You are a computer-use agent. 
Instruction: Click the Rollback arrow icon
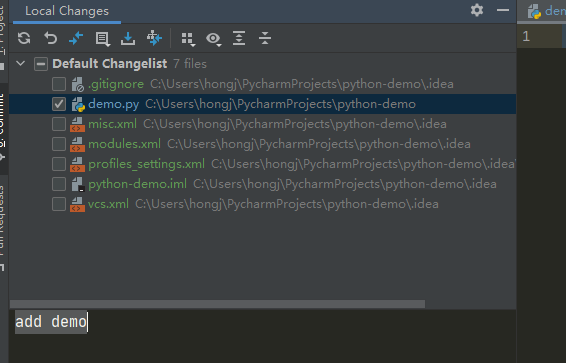click(x=51, y=38)
